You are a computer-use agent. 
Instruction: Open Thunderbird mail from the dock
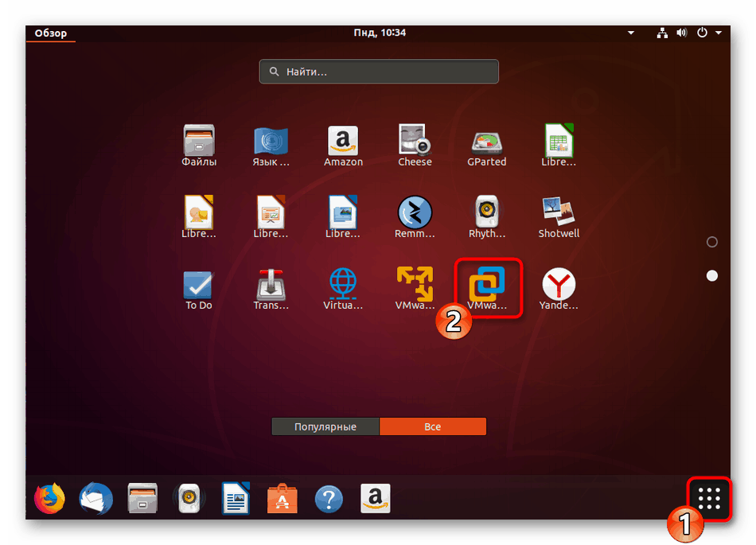(96, 498)
